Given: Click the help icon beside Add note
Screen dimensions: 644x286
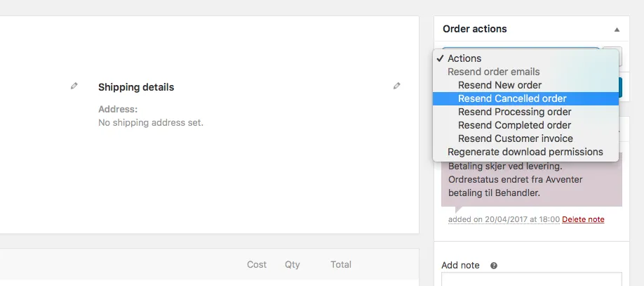Looking at the screenshot, I should tap(494, 266).
